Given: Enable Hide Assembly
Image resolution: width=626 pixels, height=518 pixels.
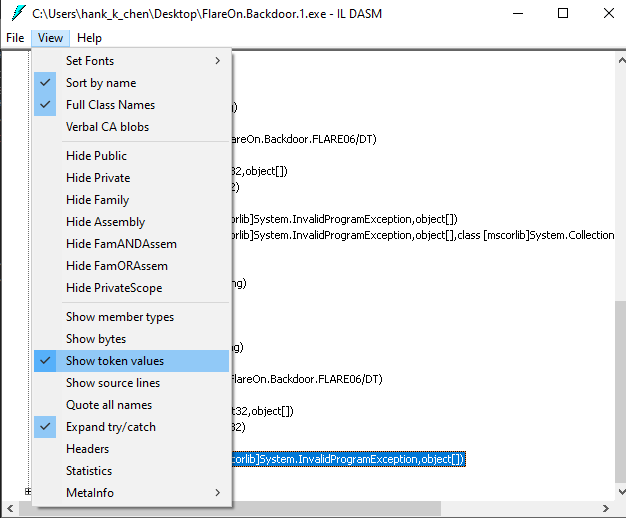Looking at the screenshot, I should click(x=132, y=222).
